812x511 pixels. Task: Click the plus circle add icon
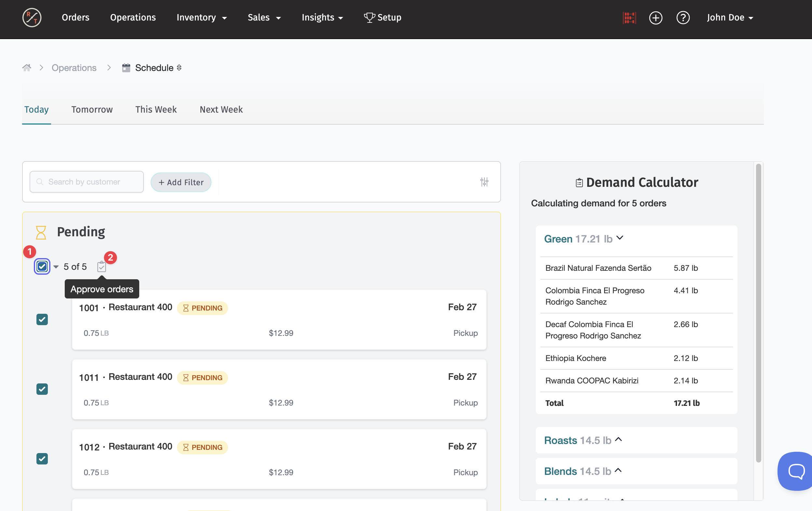point(656,18)
